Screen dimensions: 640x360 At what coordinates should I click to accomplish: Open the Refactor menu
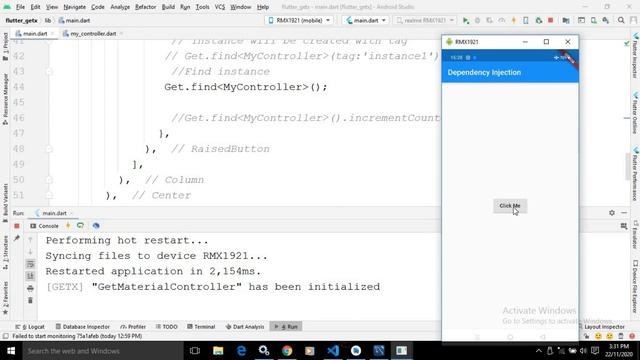pyautogui.click(x=146, y=7)
